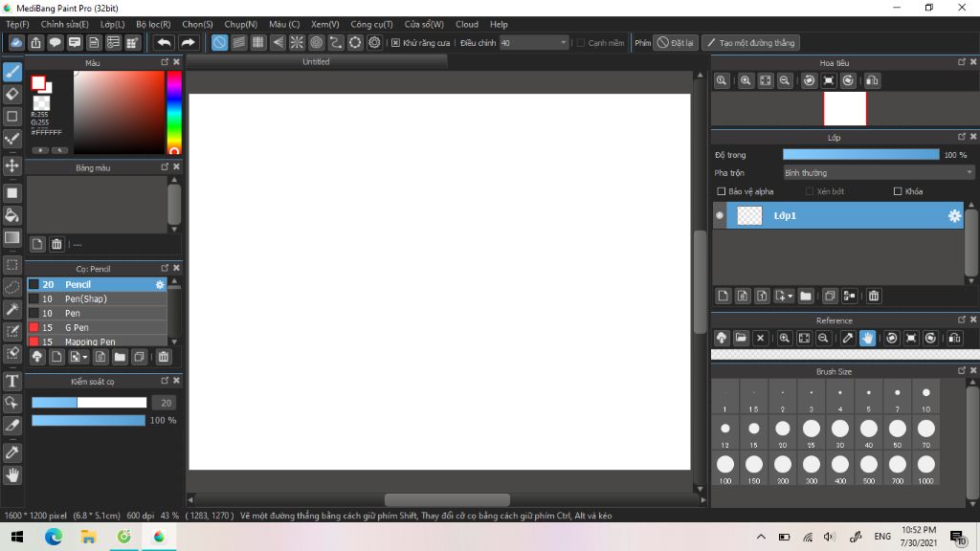980x551 pixels.
Task: Duplicate the current layer
Action: (830, 296)
